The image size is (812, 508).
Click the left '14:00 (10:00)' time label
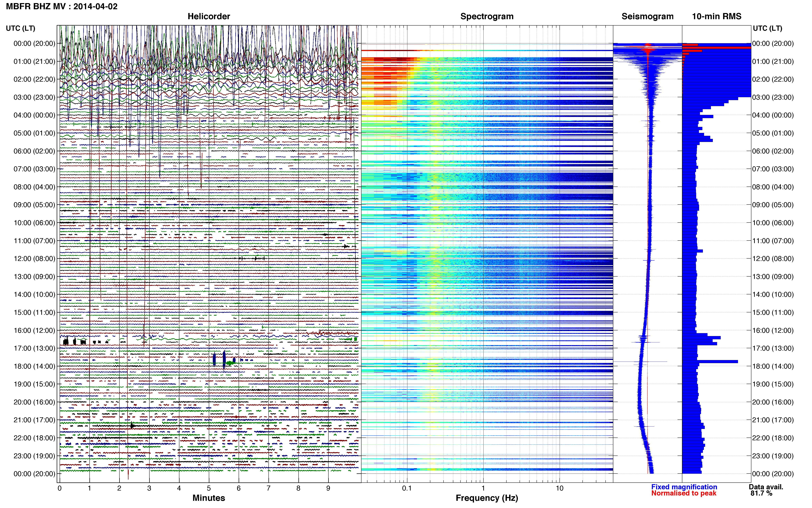tap(34, 294)
